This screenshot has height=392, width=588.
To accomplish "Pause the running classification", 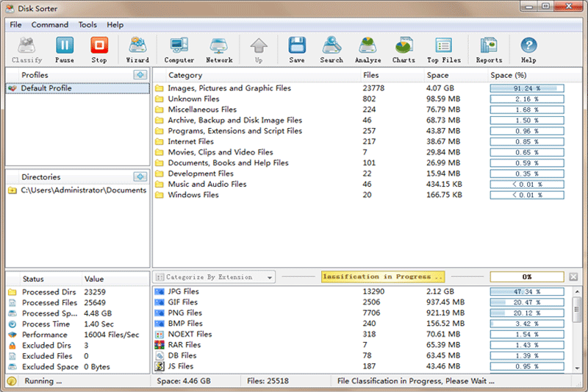I will 65,49.
